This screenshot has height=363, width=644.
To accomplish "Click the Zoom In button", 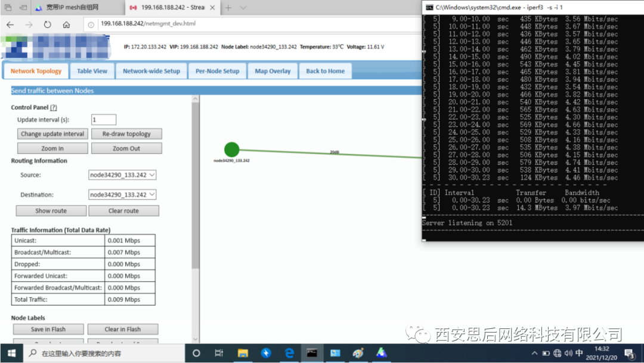I will (x=52, y=149).
